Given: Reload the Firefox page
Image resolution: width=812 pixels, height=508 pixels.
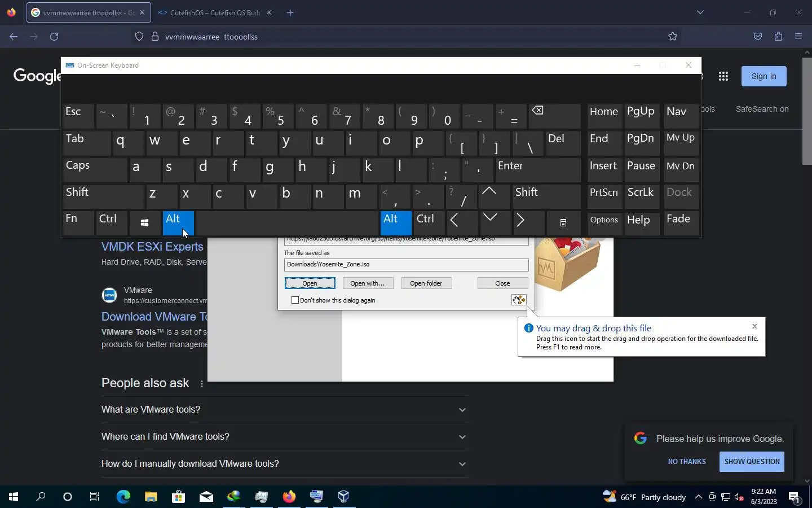Looking at the screenshot, I should pyautogui.click(x=54, y=37).
